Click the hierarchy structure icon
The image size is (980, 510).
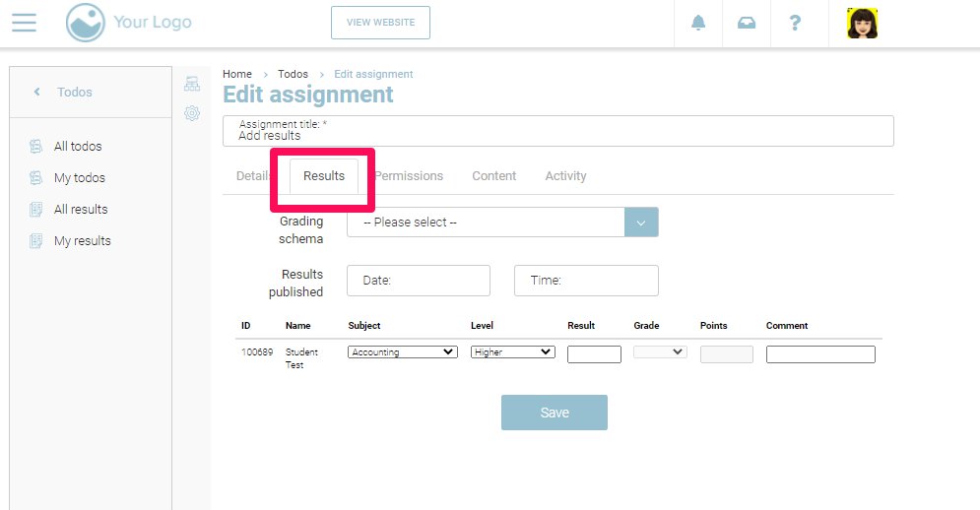192,85
